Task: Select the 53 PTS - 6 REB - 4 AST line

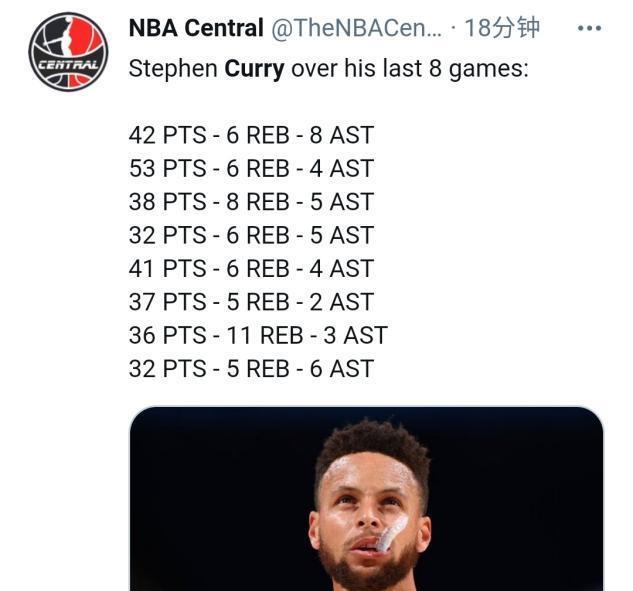Action: click(x=251, y=168)
